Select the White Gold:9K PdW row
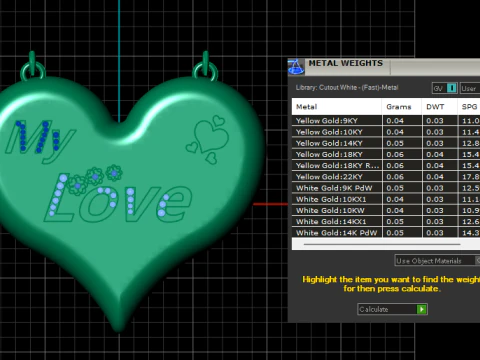 [386, 188]
